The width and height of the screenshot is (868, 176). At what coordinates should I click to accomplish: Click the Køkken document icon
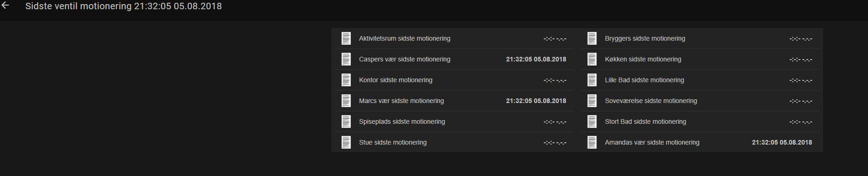(x=592, y=59)
